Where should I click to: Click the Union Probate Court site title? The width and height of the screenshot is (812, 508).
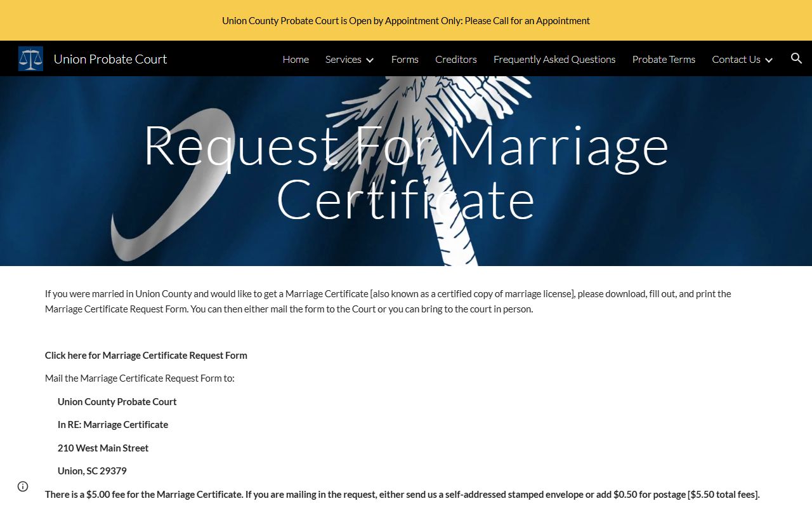click(x=110, y=59)
